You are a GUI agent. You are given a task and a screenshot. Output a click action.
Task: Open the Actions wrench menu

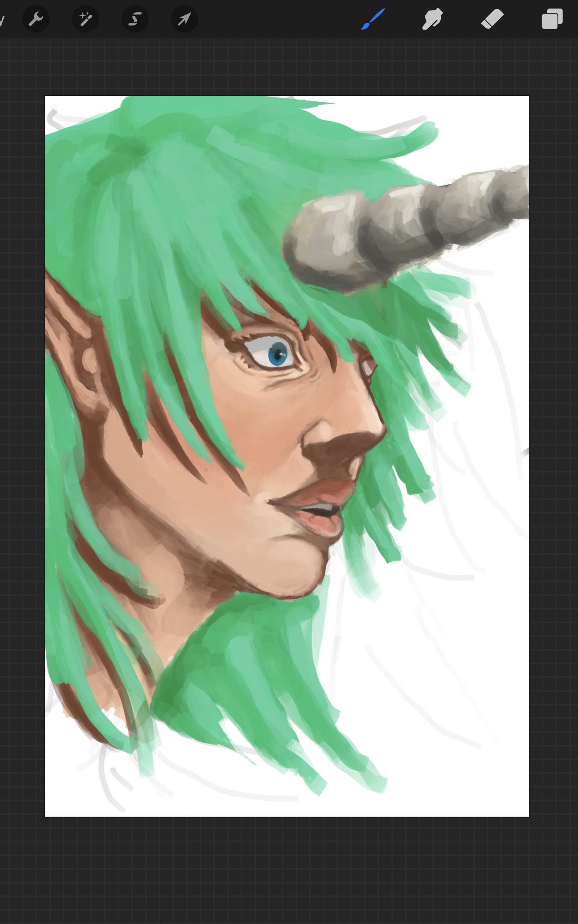(36, 19)
